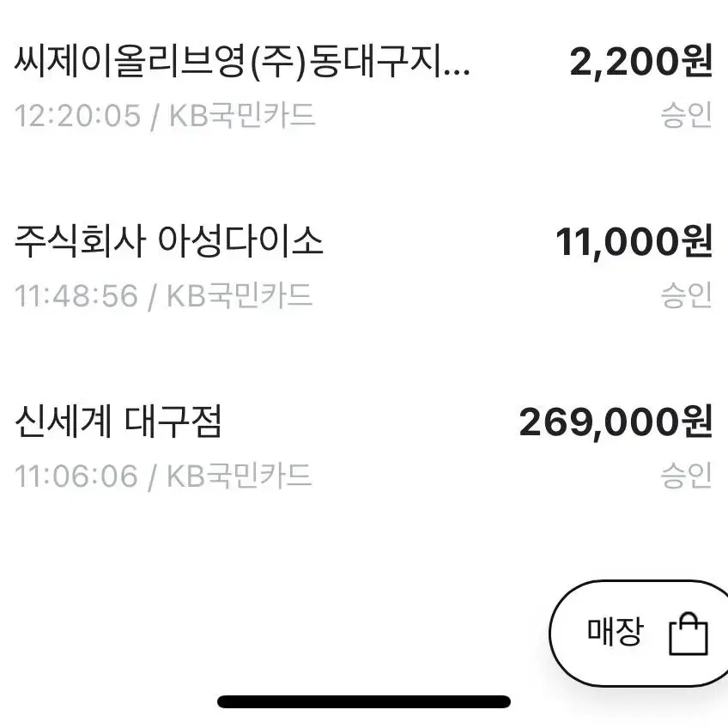Tap the 아성다이소 word in merchant name
The height and width of the screenshot is (728, 728).
(240, 241)
